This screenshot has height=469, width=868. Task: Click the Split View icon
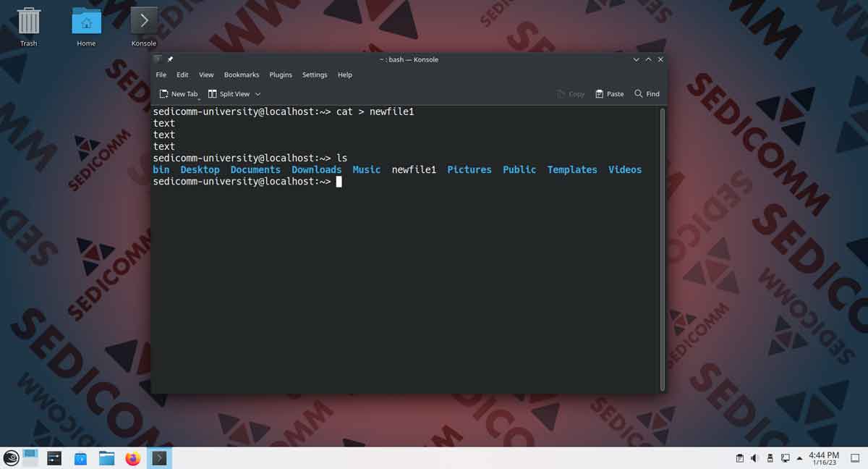coord(230,93)
